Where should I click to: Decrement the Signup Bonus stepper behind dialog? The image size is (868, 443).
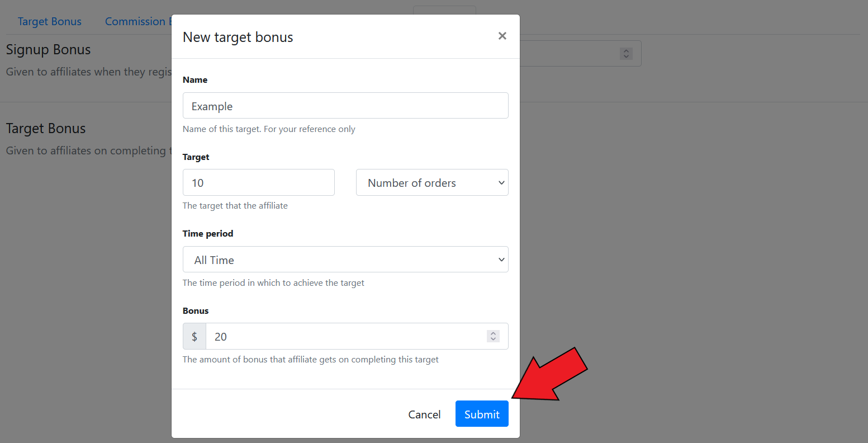pyautogui.click(x=626, y=56)
